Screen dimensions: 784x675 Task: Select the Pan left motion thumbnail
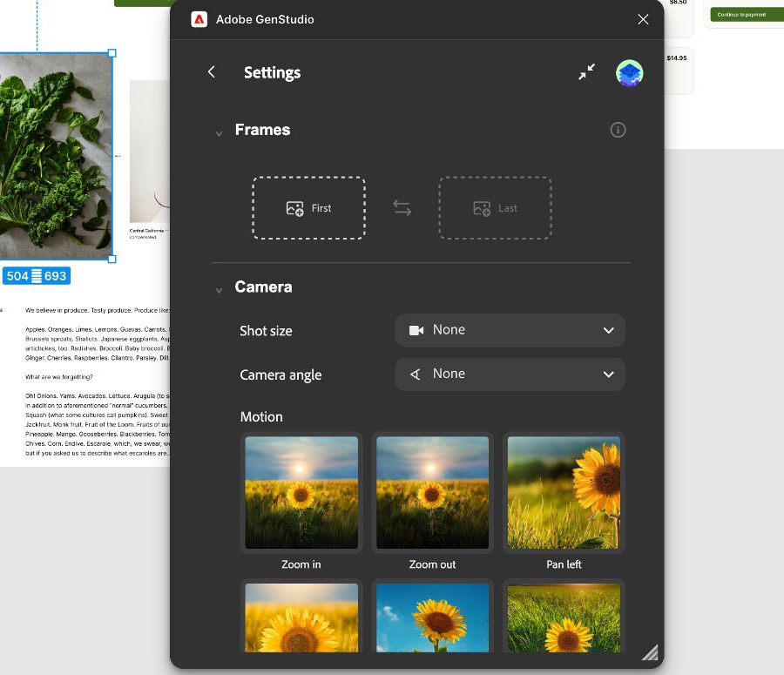pos(564,492)
